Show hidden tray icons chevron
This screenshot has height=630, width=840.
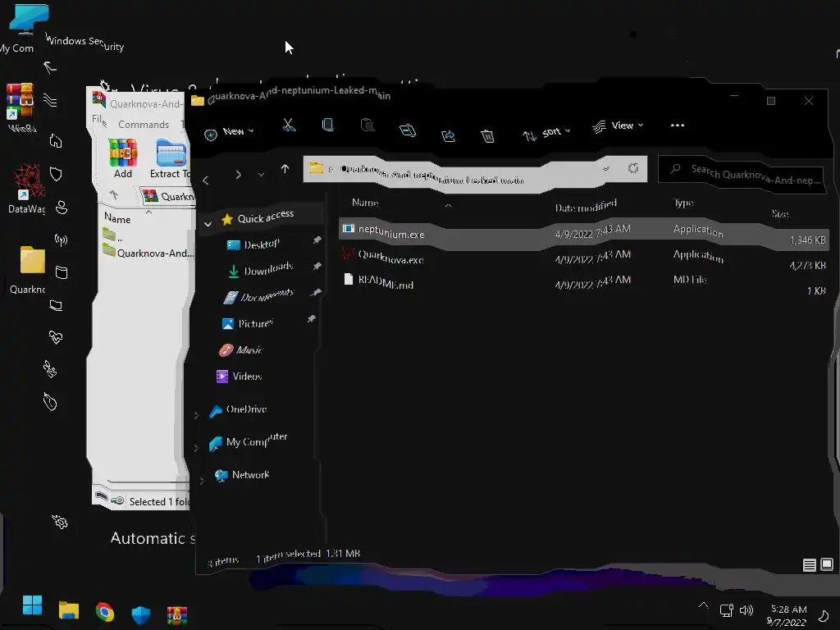(x=703, y=605)
